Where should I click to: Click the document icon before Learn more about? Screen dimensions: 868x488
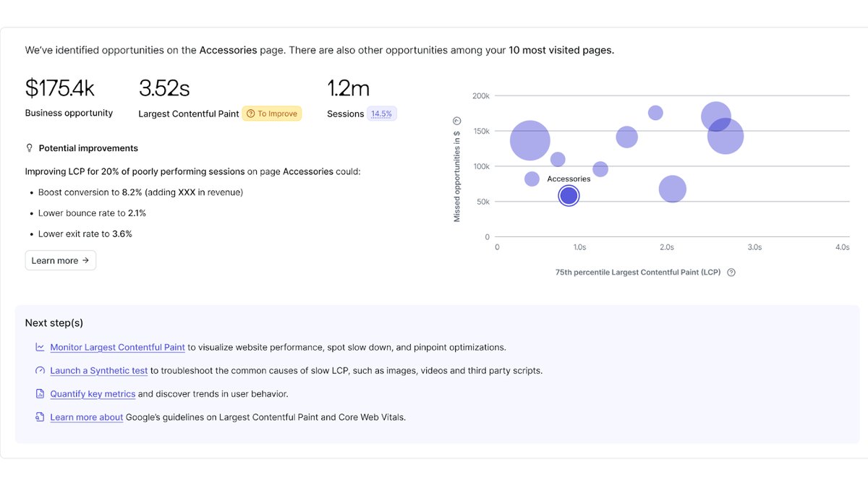40,417
